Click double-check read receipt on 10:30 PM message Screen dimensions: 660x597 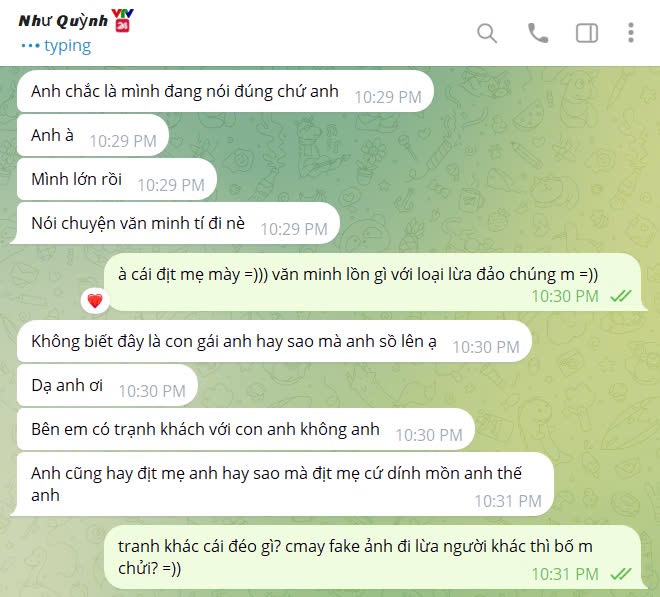621,296
